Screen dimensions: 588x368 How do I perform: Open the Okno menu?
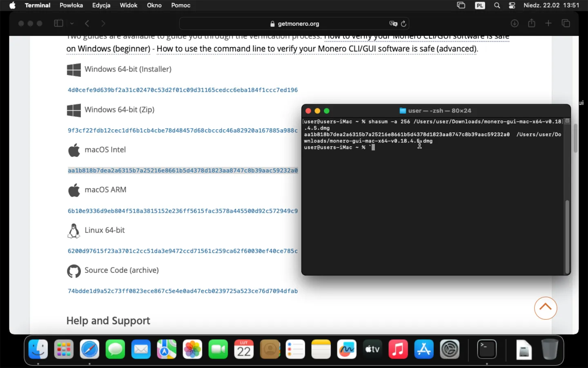[x=154, y=5]
